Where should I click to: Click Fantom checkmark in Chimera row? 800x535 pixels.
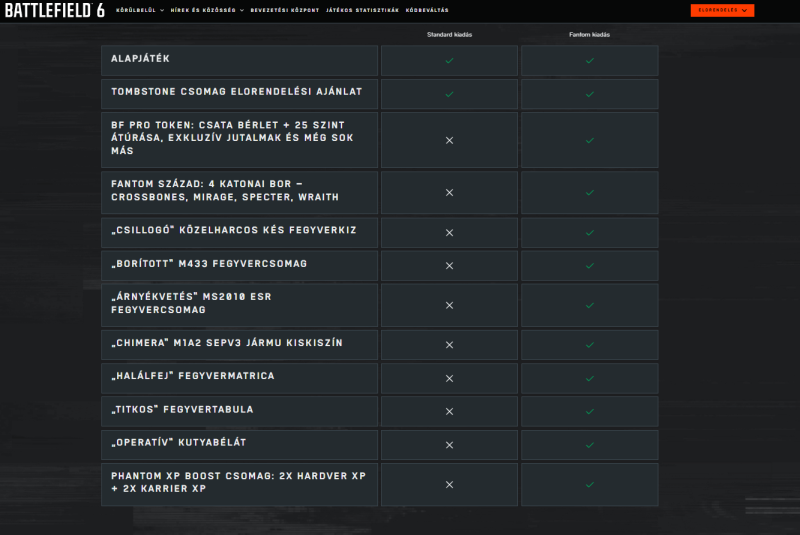pyautogui.click(x=590, y=345)
